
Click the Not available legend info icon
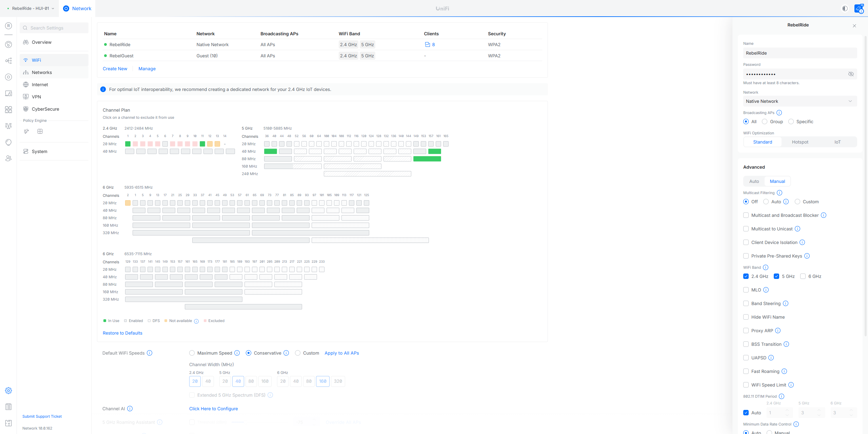[196, 321]
